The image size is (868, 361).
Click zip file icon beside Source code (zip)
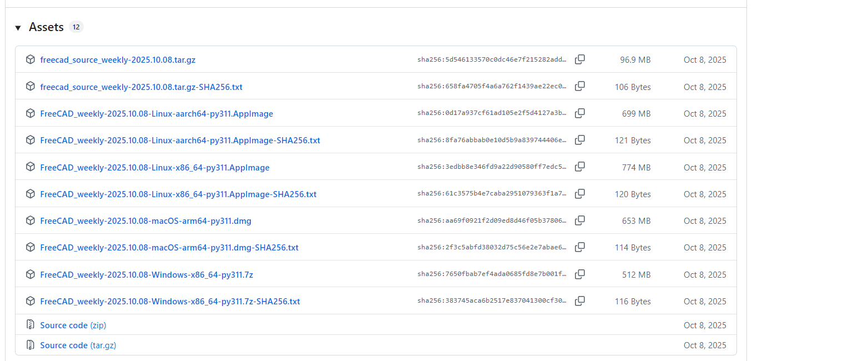(x=31, y=325)
